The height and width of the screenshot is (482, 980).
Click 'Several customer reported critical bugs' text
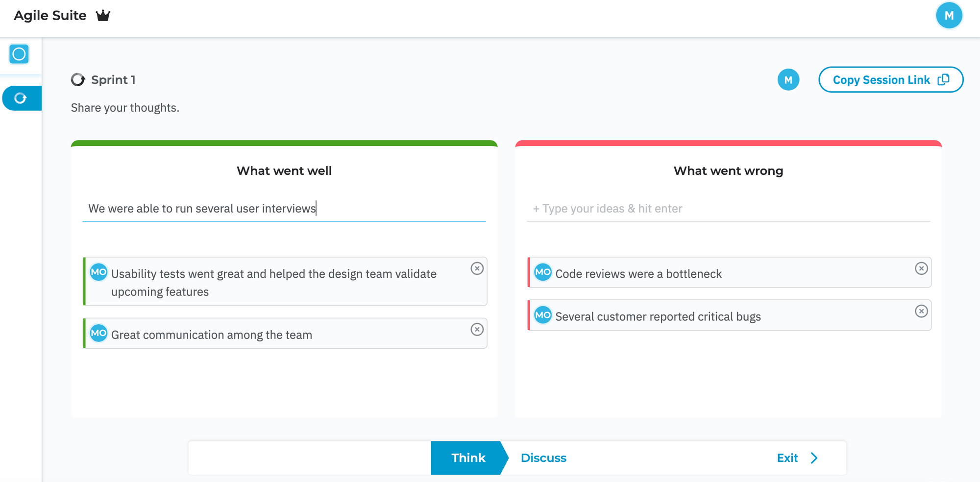[x=658, y=317]
